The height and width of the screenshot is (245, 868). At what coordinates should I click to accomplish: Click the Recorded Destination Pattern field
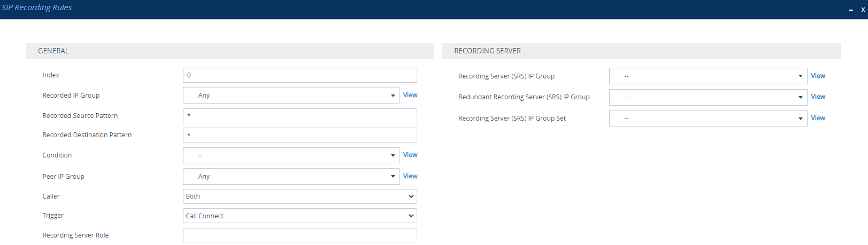299,135
